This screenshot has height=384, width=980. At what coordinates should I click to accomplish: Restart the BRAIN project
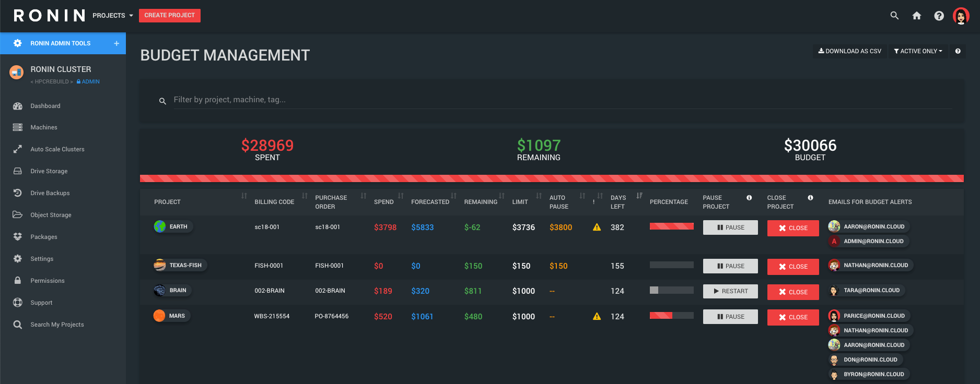tap(730, 291)
